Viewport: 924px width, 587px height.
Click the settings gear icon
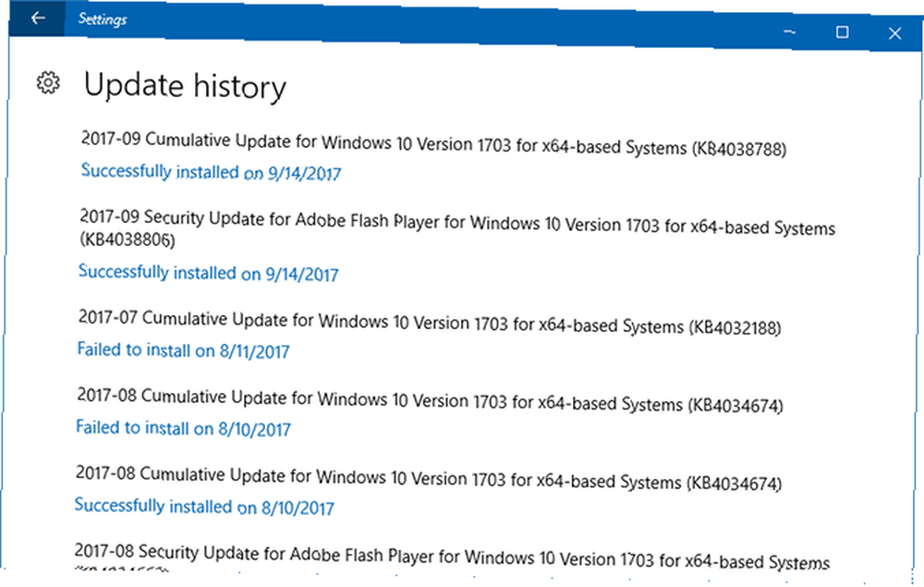point(48,83)
